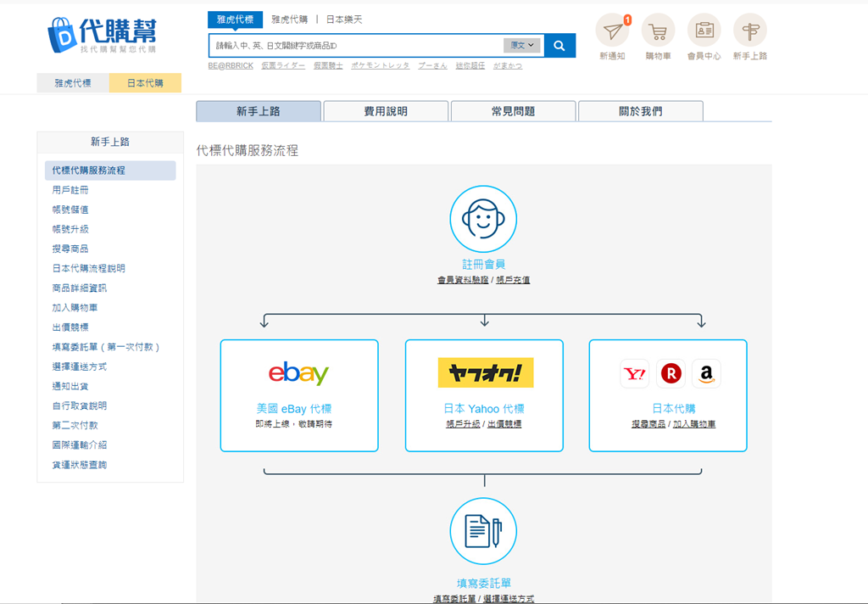Open 國際運輸介紹 in the sidebar
Viewport: 868px width, 604px height.
click(79, 445)
